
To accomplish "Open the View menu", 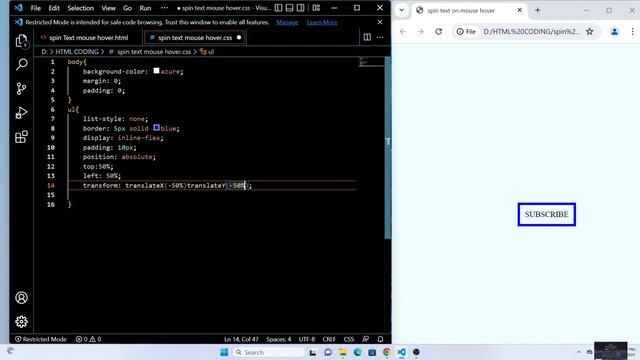I will point(109,8).
